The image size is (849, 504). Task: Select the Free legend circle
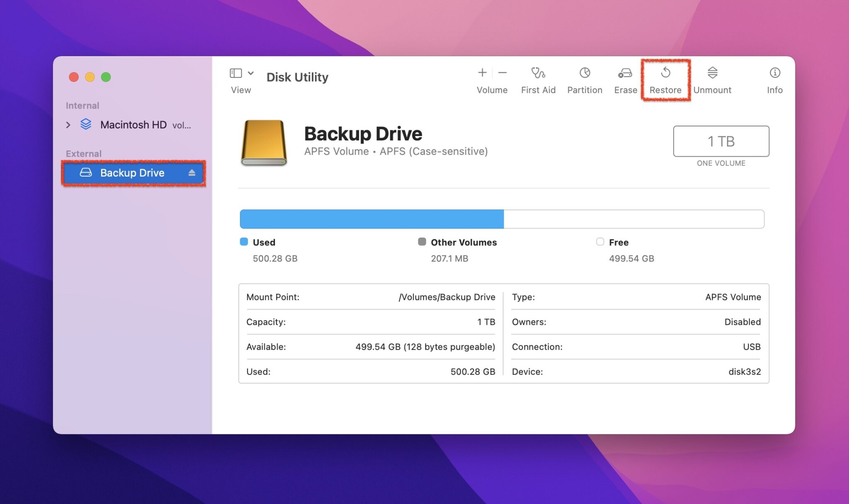pyautogui.click(x=600, y=242)
